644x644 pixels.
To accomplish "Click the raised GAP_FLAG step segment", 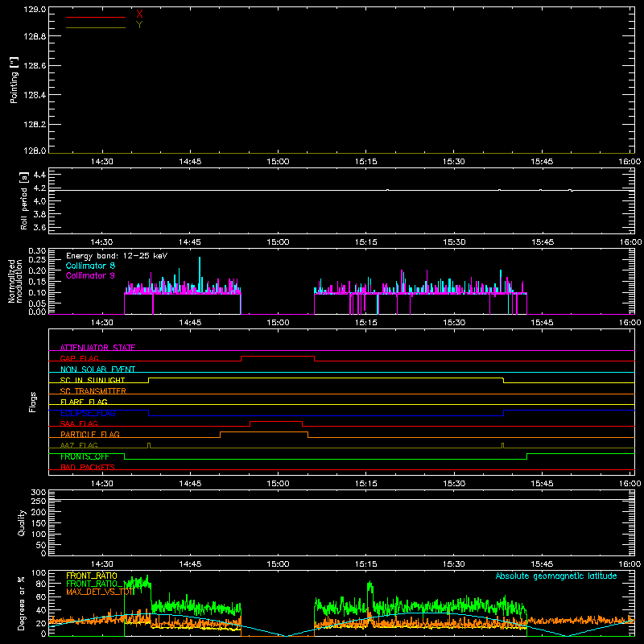I will 278,356.
